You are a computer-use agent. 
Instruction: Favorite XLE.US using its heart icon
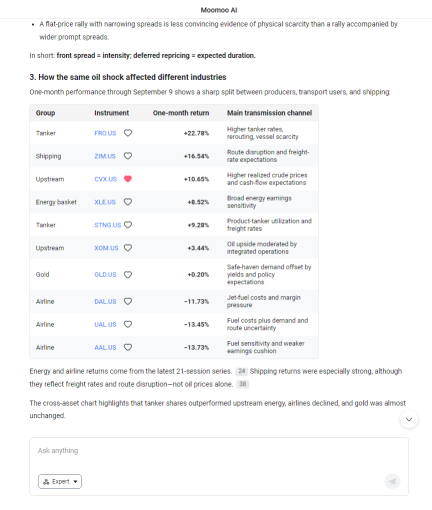tap(128, 202)
